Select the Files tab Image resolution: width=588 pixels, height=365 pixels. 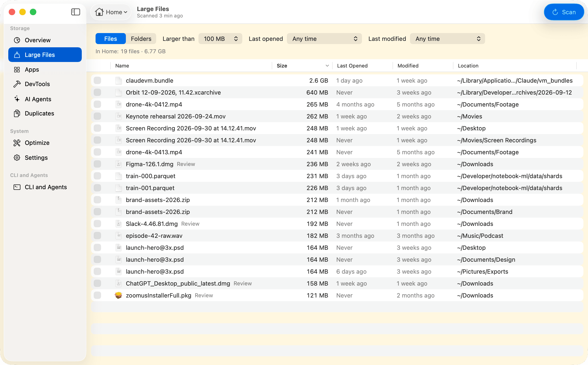click(x=111, y=39)
